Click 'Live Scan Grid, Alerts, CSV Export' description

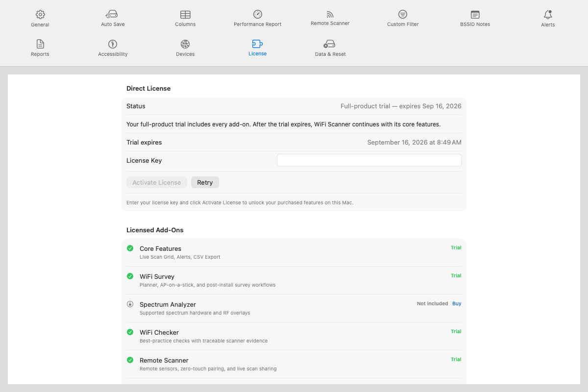click(180, 257)
